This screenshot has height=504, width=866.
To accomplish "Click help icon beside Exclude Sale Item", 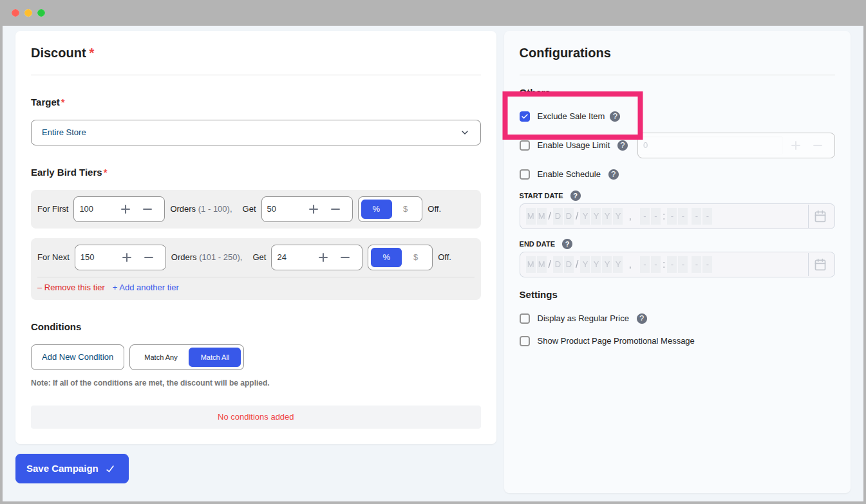I will click(615, 117).
